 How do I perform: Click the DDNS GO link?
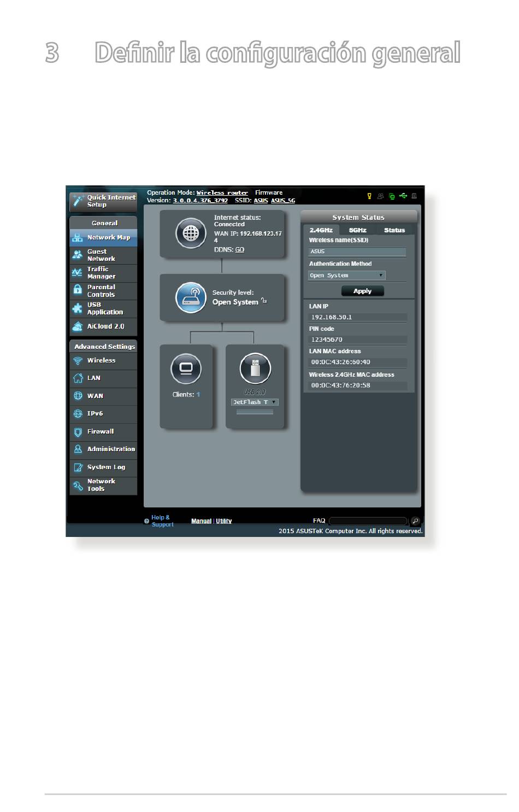pos(240,250)
